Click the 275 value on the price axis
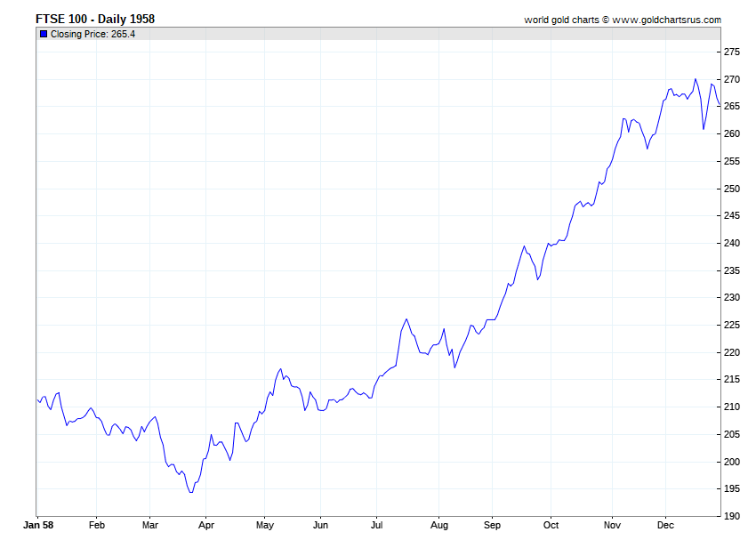Viewport: 756px width, 548px height. click(732, 52)
